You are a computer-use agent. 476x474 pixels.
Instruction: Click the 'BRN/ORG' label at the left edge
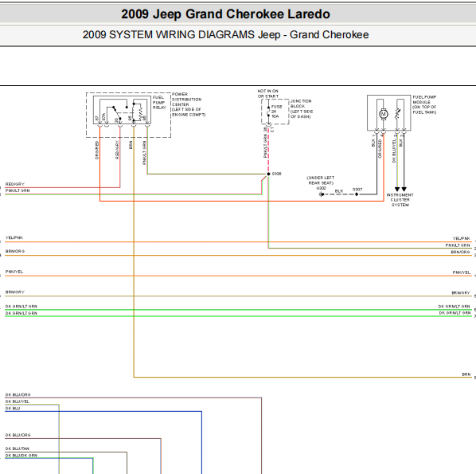pyautogui.click(x=15, y=251)
